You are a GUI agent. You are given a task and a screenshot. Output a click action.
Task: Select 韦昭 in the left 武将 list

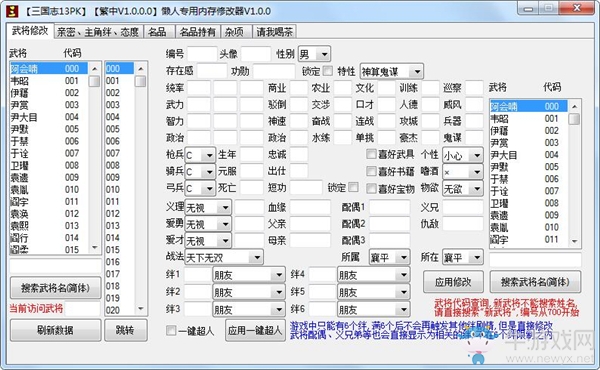49,81
